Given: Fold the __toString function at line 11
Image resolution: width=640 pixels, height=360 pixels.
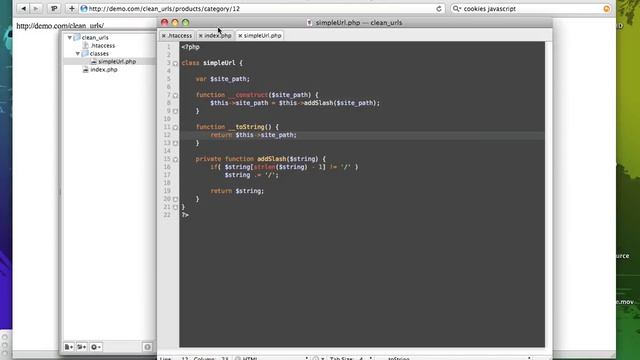Looking at the screenshot, I should 175,127.
